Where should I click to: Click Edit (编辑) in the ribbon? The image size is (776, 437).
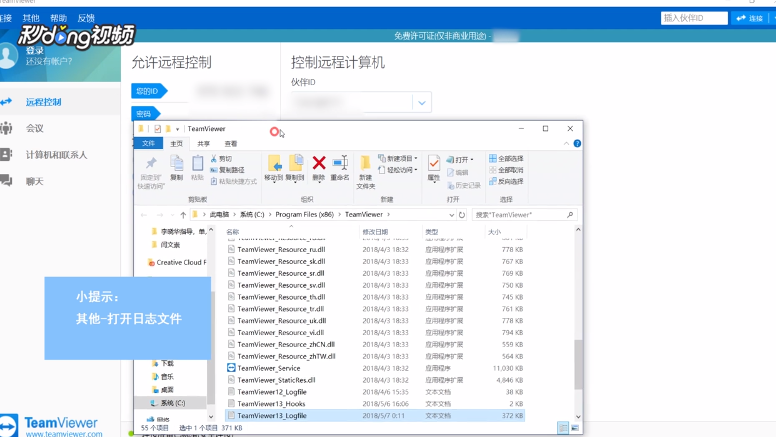(x=458, y=172)
